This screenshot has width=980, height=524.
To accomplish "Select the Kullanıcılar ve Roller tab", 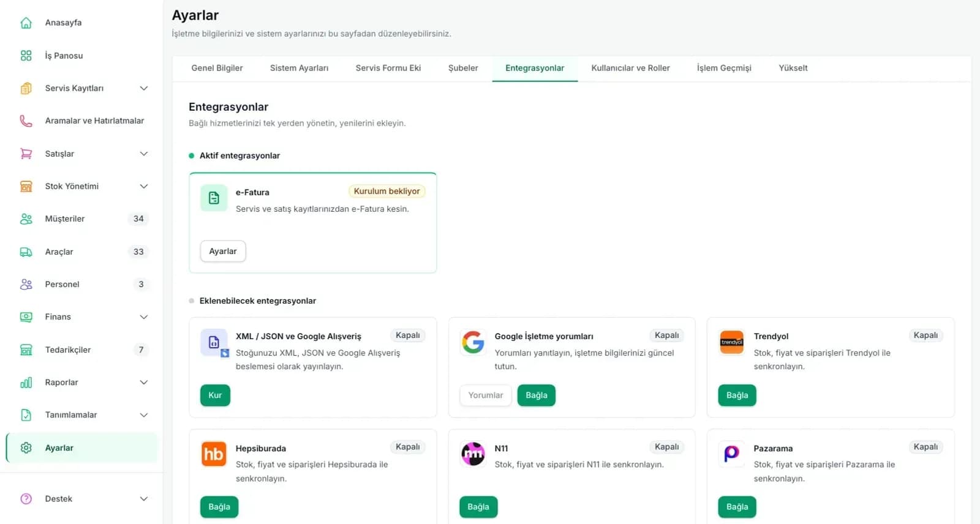I will click(630, 68).
